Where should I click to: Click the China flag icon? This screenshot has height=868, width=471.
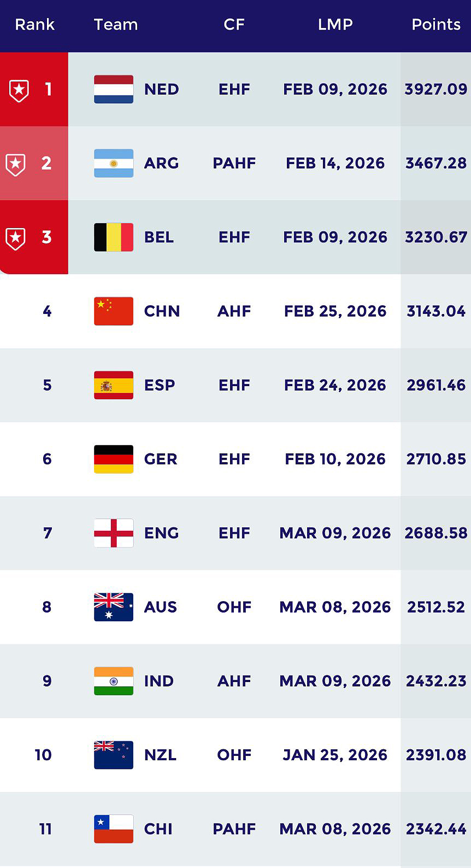(x=114, y=311)
